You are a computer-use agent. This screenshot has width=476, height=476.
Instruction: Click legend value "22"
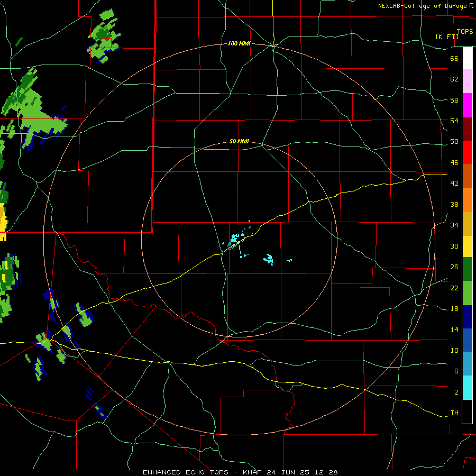pyautogui.click(x=454, y=288)
